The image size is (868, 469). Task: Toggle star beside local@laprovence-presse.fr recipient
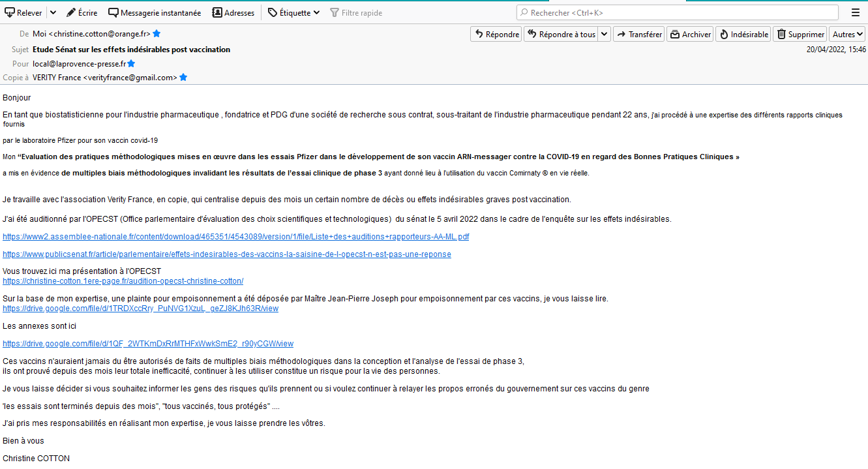[x=131, y=63]
